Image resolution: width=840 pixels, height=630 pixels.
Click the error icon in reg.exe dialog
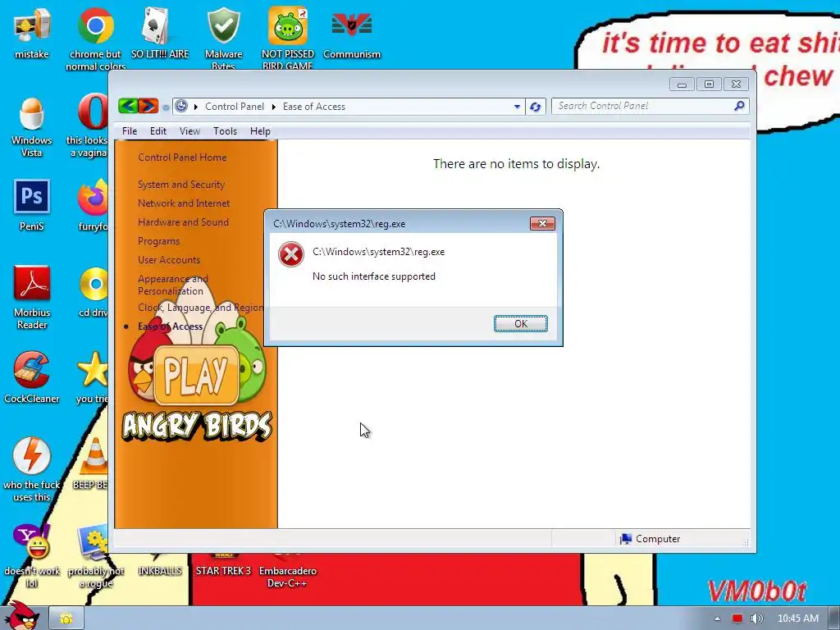(x=291, y=254)
